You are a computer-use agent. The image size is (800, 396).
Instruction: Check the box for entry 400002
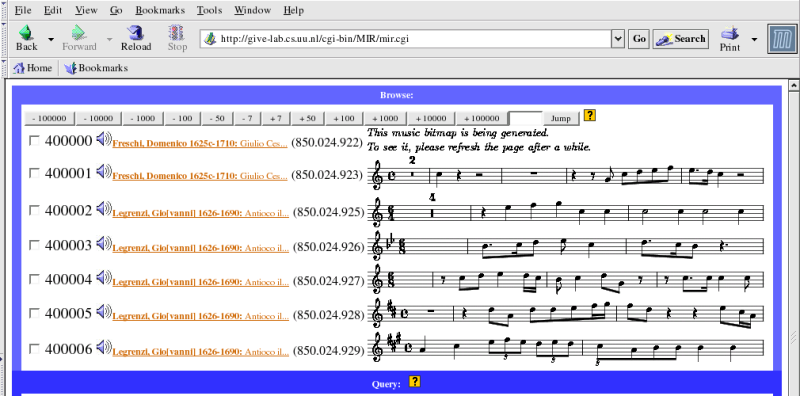pyautogui.click(x=34, y=210)
